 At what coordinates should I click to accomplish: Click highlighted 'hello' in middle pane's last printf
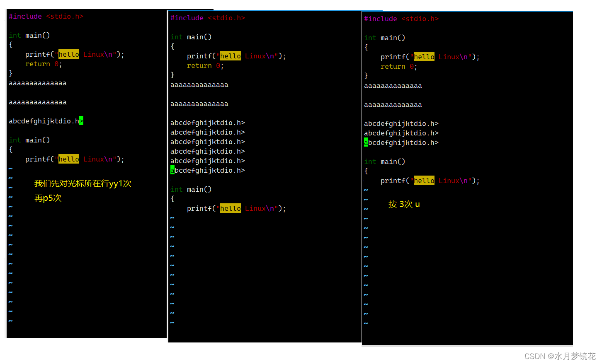point(231,209)
